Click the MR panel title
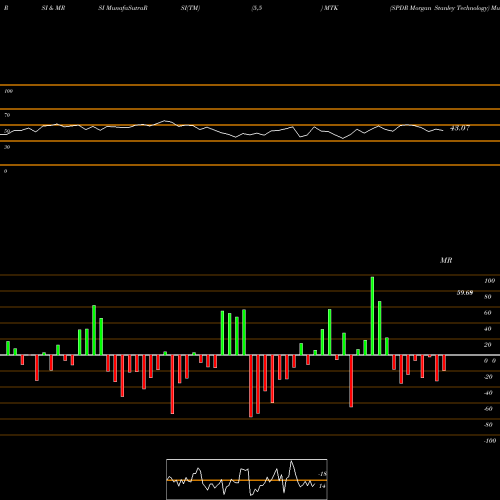Image resolution: width=500 pixels, height=500 pixels. click(x=446, y=260)
